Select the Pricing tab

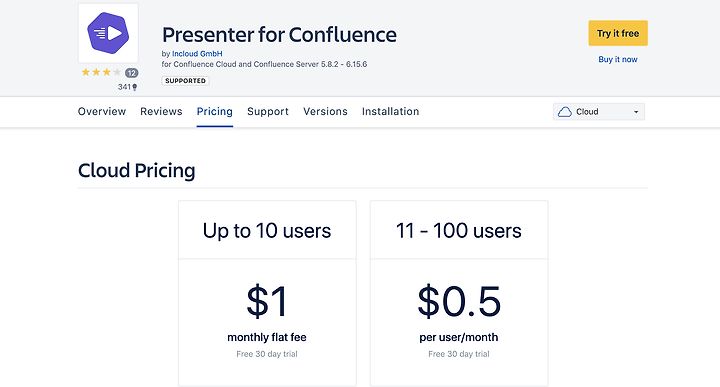tap(214, 112)
